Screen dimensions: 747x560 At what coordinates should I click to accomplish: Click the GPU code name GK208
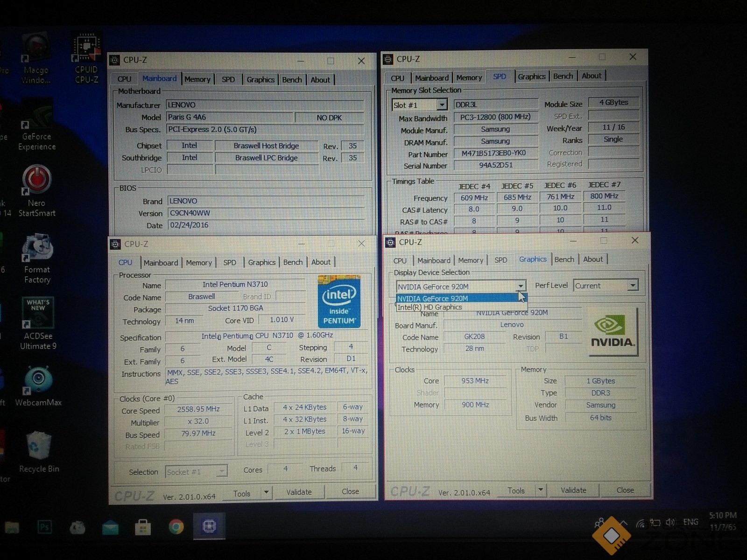coord(474,336)
